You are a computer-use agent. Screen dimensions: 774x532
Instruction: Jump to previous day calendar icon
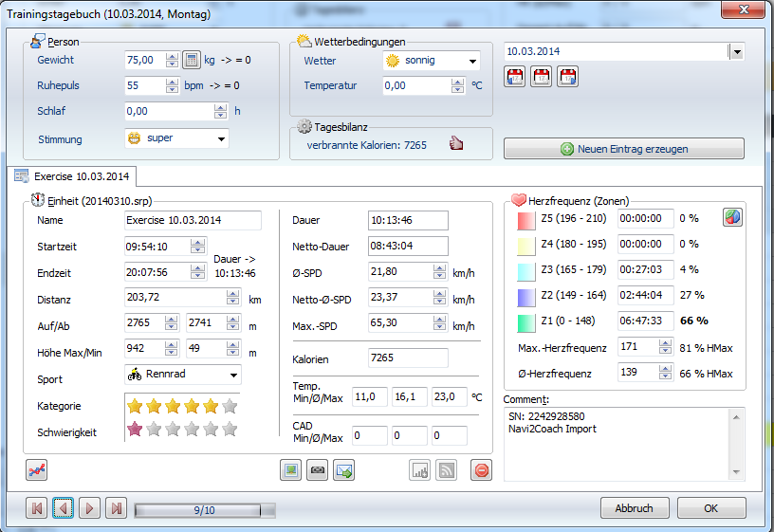click(514, 78)
